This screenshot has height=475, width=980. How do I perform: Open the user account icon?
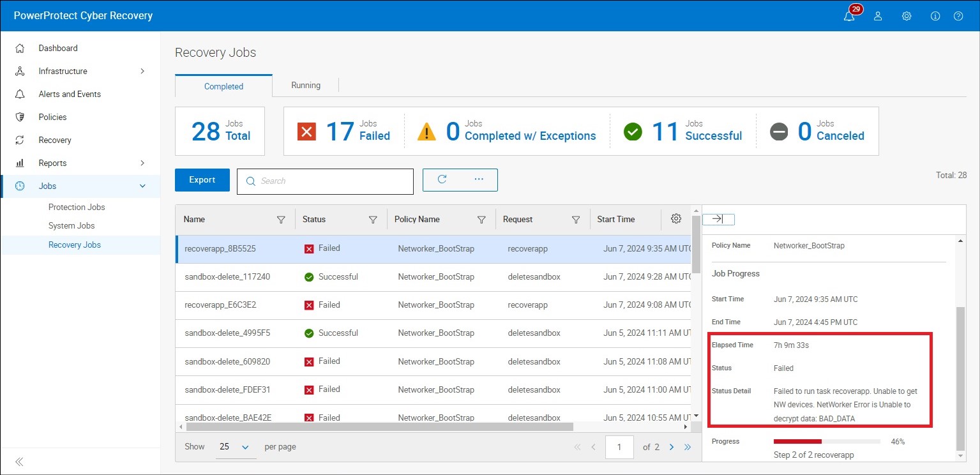pos(878,16)
